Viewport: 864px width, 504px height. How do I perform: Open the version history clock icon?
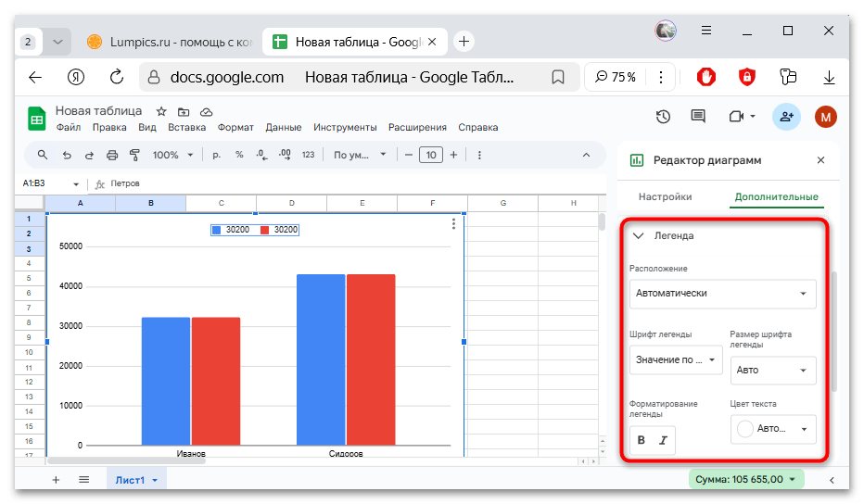tap(663, 116)
